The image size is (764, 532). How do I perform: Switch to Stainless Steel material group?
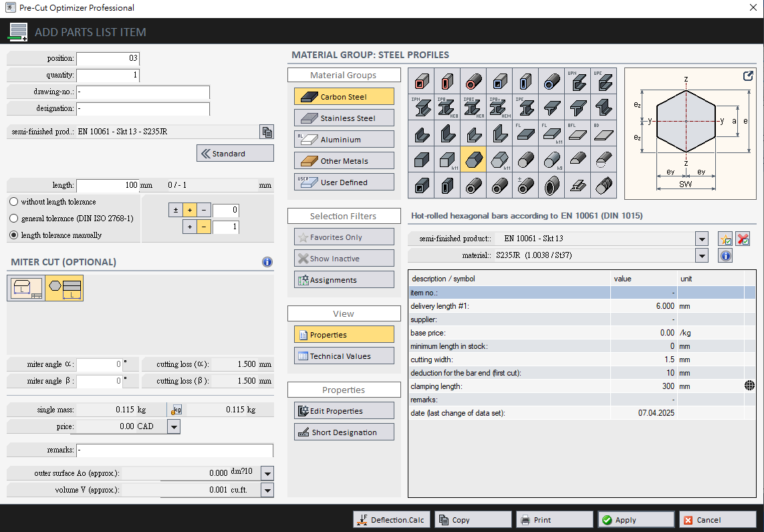344,118
